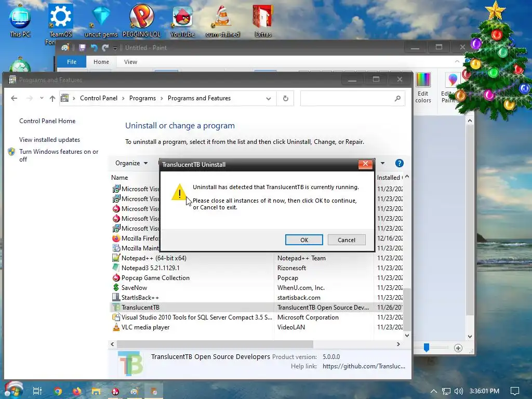
Task: Switch to the Home tab in Paint
Action: [x=101, y=62]
